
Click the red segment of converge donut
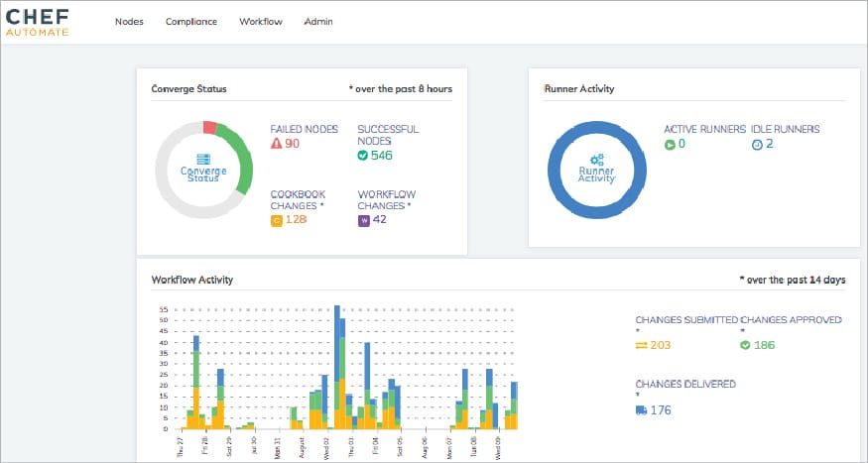209,127
